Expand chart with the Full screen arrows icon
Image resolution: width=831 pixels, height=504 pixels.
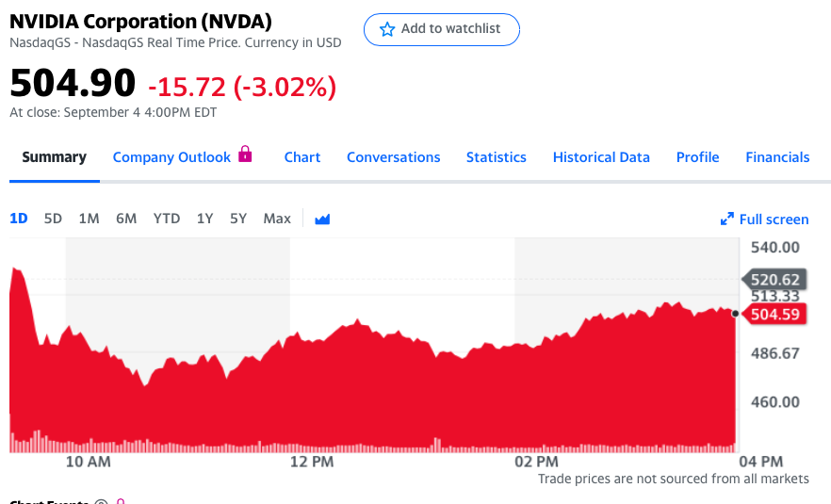(x=726, y=219)
